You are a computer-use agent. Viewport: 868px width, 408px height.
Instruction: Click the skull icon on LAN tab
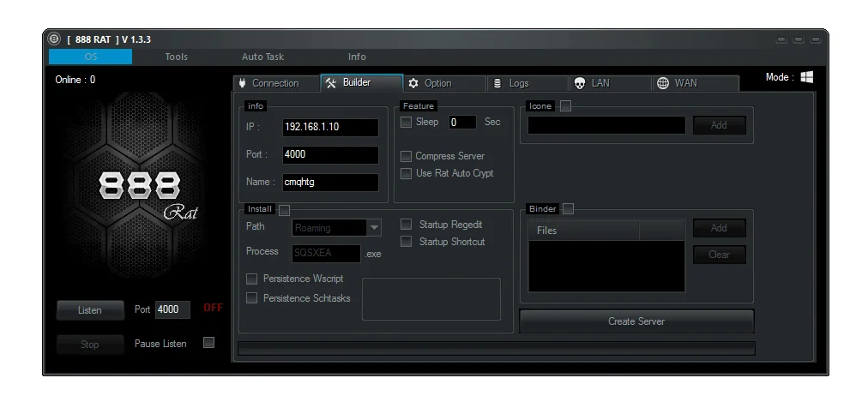580,83
